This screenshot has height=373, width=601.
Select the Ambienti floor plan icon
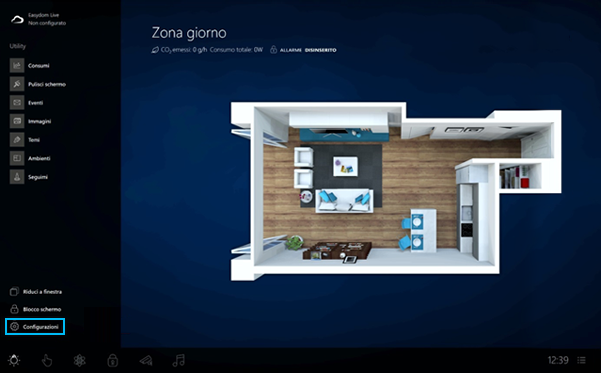(x=17, y=158)
